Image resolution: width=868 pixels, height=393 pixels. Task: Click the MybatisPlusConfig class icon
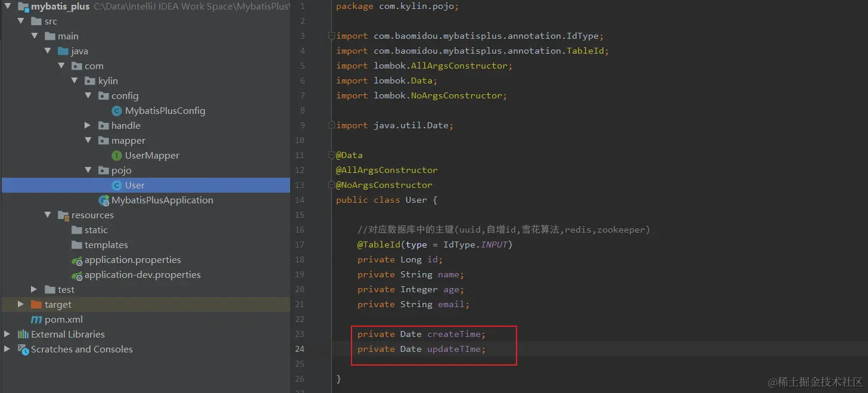(117, 111)
